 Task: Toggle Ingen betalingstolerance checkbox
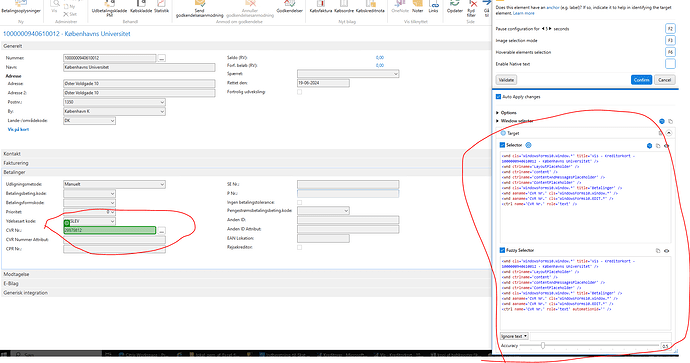(x=300, y=202)
